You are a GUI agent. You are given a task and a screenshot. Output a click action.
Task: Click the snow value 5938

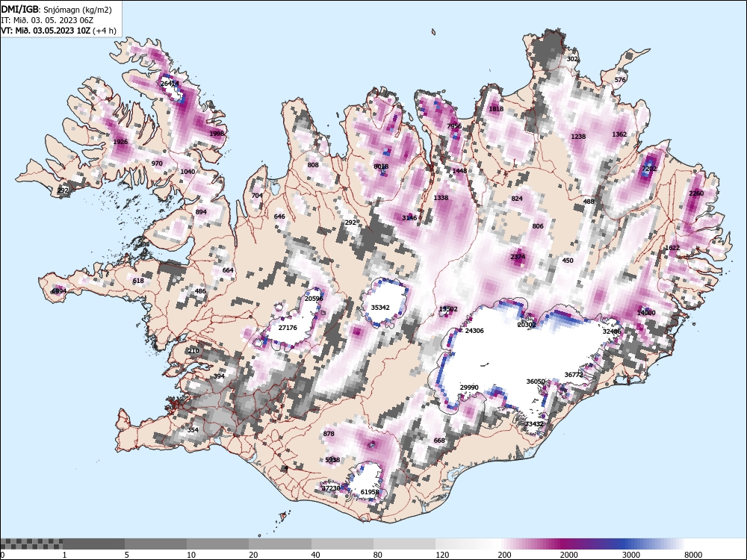332,460
